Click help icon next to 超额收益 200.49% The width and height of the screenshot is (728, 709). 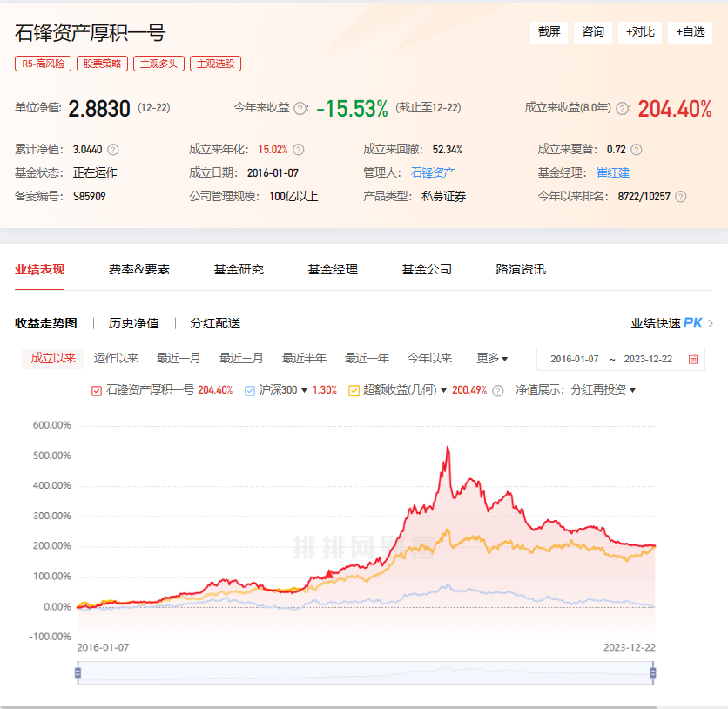498,390
